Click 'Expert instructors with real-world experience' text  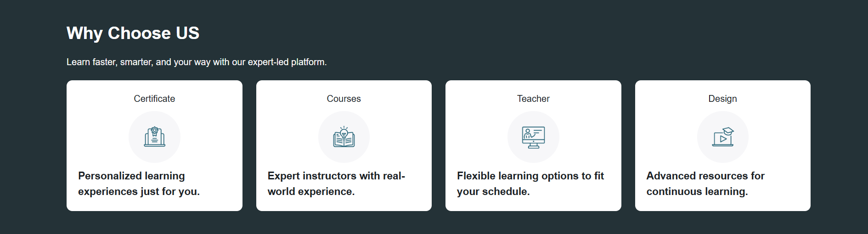click(x=336, y=184)
